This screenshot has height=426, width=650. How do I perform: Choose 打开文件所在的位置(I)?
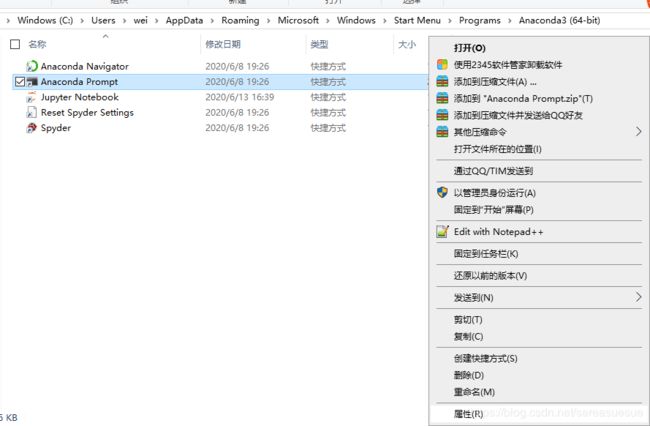[x=497, y=149]
